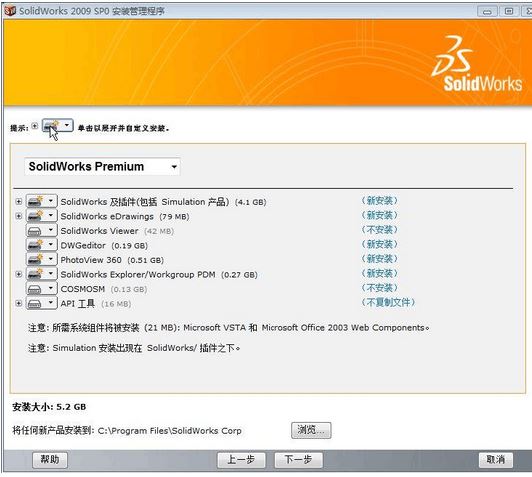This screenshot has height=477, width=532.
Task: Click the Microsoft VSTA system components note
Action: pyautogui.click(x=229, y=328)
